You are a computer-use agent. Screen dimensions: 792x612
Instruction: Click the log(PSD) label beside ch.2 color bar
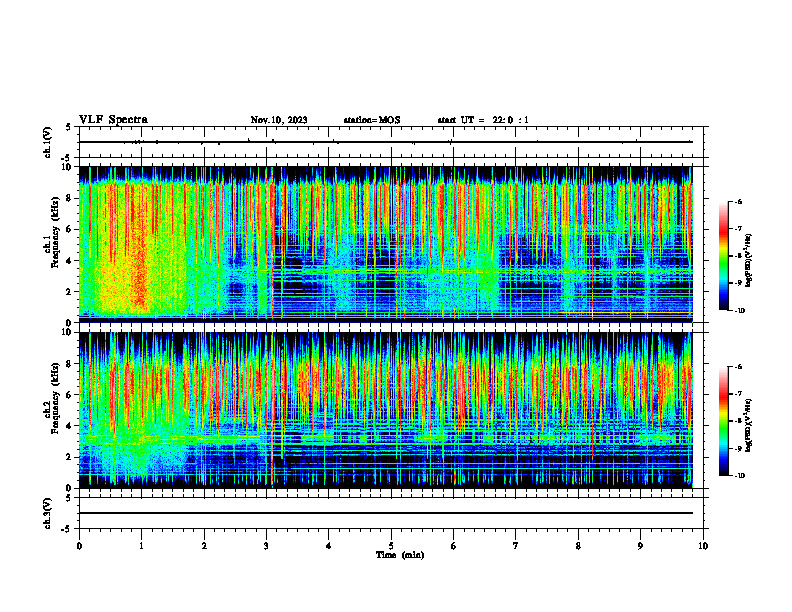coord(749,425)
